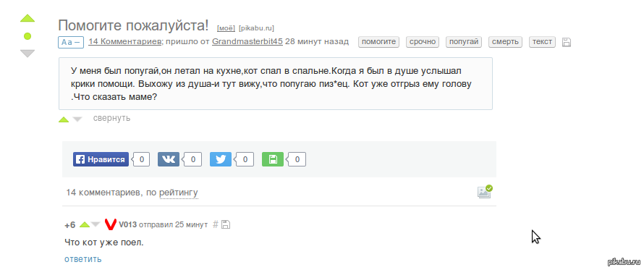Click the post text block about the parrot

pyautogui.click(x=276, y=83)
